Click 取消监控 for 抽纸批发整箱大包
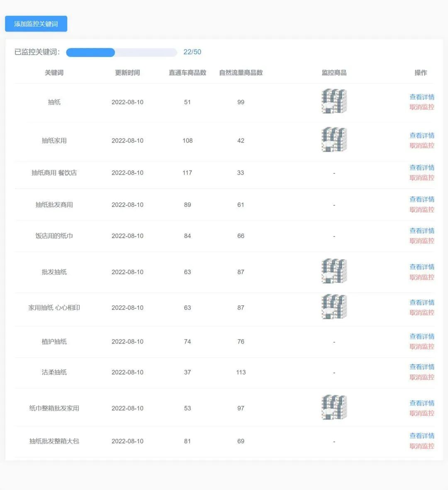Viewport: 448px width, 490px height. 421,446
